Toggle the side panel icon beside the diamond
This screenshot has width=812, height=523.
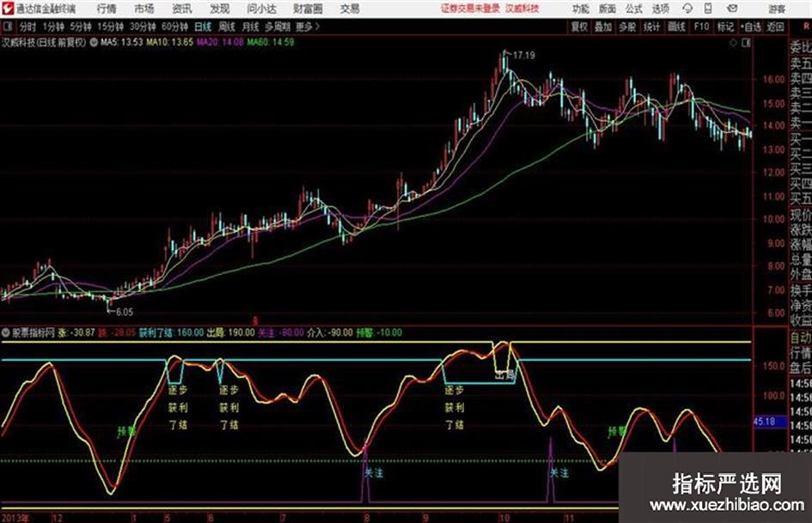[746, 43]
